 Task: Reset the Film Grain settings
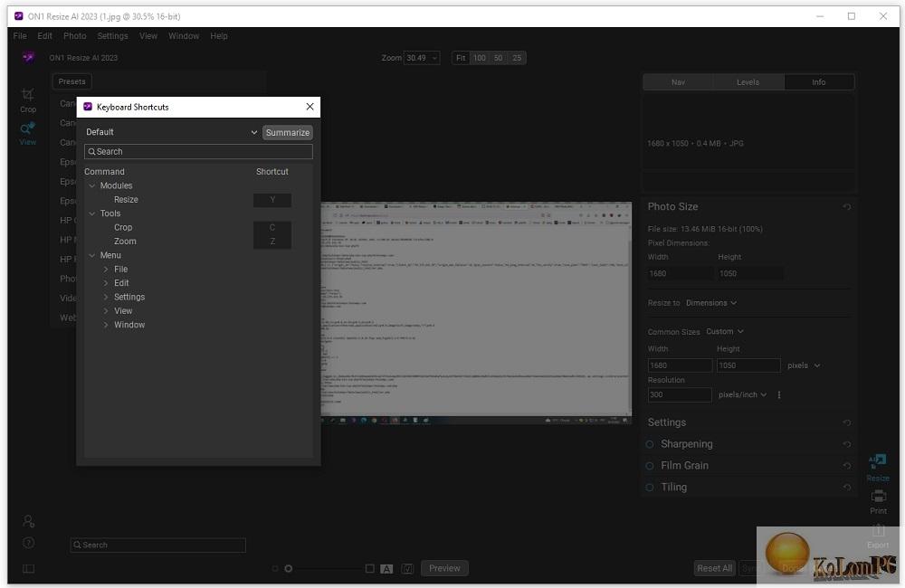point(847,465)
